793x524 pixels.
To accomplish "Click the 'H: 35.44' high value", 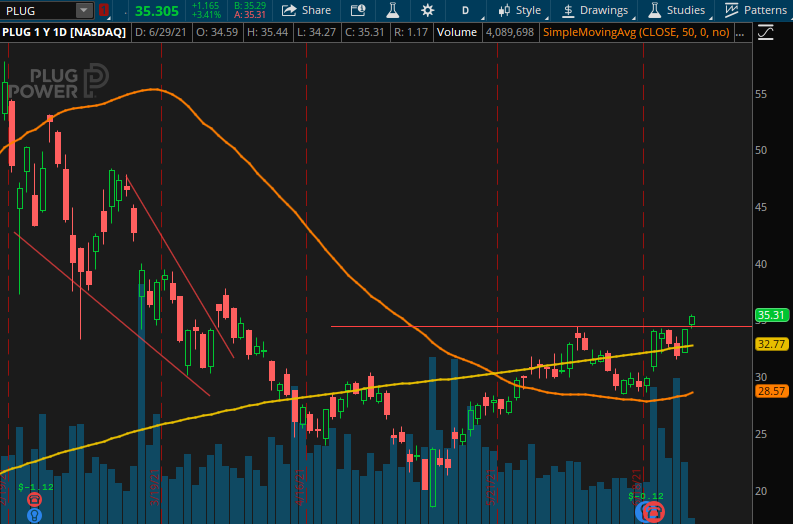I will point(268,32).
